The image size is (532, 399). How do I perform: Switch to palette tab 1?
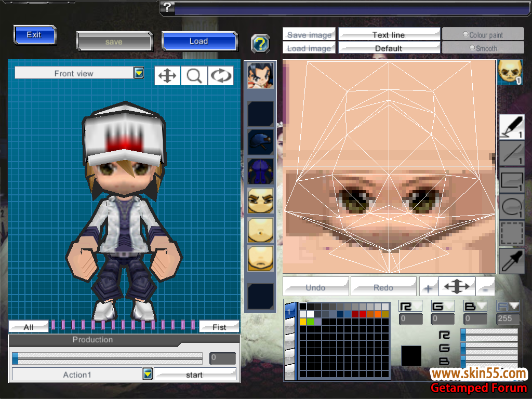click(290, 310)
